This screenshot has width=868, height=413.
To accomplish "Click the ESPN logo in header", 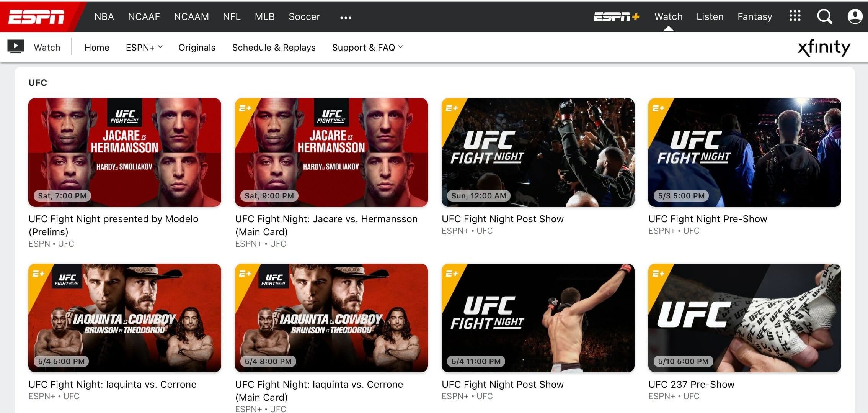I will (x=36, y=17).
